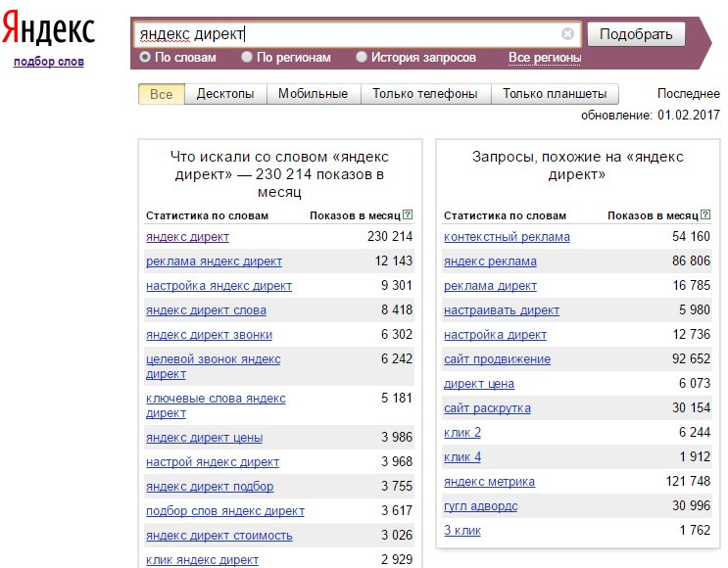Image resolution: width=728 pixels, height=568 pixels.
Task: Click the count '92 652' for сайт продвижение
Action: [x=691, y=359]
